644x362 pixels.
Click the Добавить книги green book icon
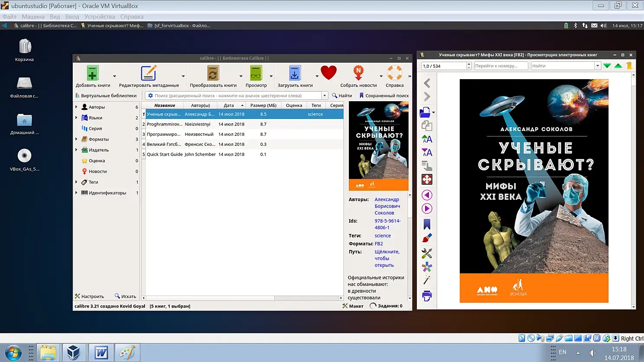93,73
